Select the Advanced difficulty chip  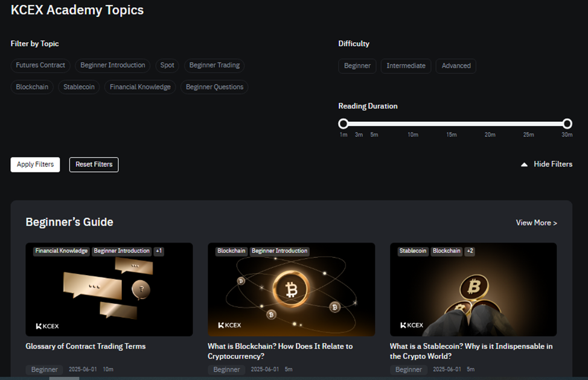(x=456, y=66)
